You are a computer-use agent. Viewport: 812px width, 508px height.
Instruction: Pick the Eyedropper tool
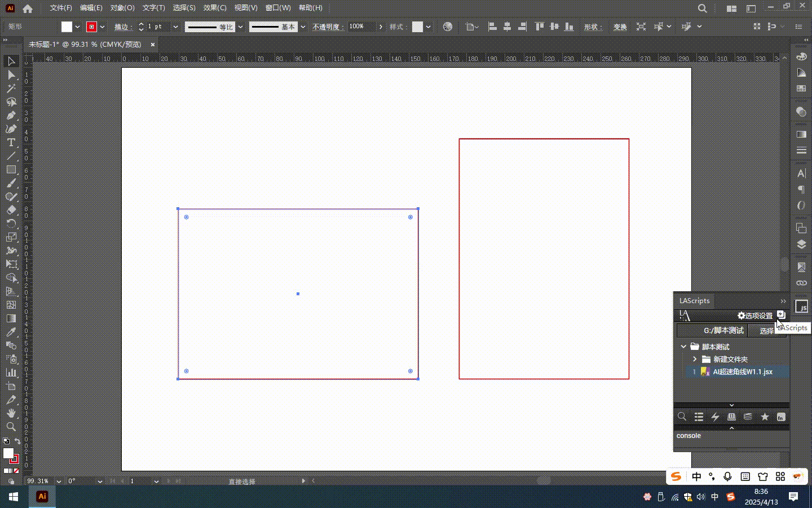(11, 332)
